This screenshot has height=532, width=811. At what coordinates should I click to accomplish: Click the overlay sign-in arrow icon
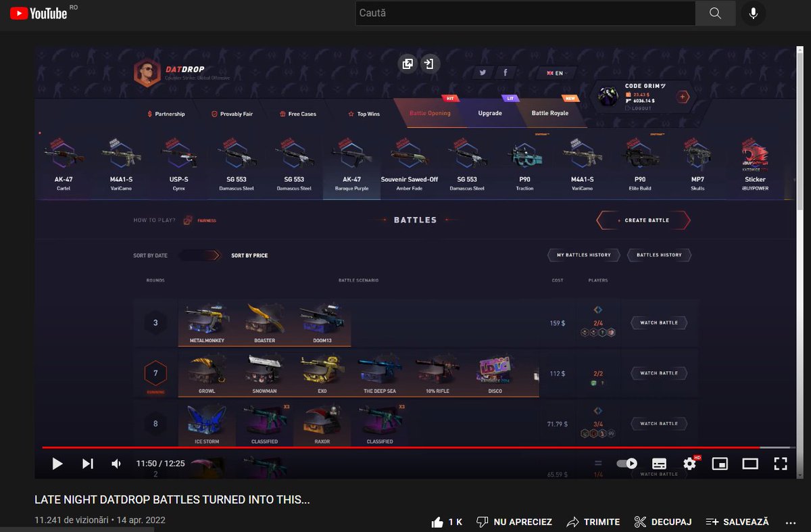430,64
